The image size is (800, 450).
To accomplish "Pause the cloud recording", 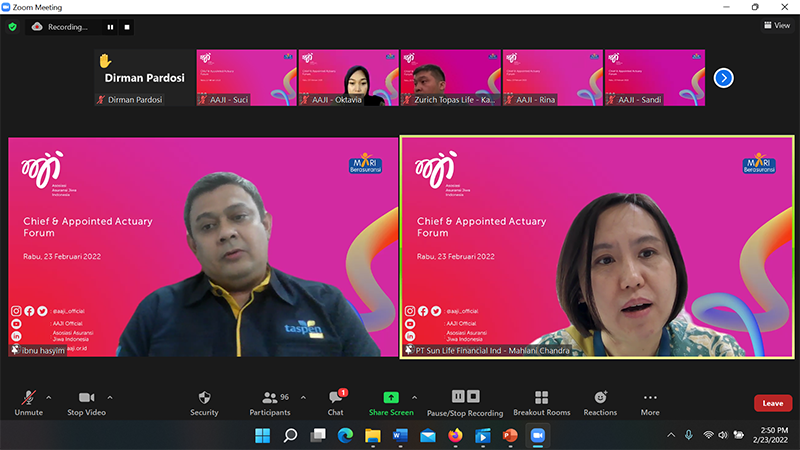I will click(110, 27).
